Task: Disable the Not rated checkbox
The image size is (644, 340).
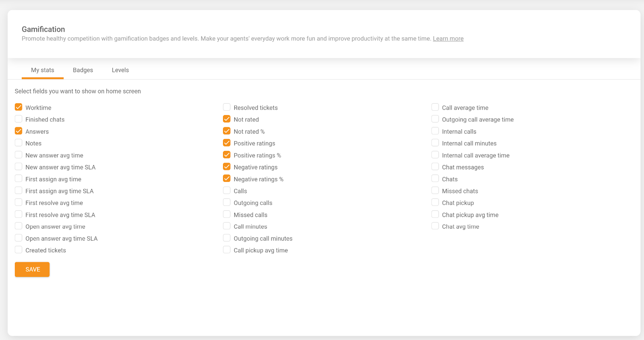Action: tap(227, 119)
